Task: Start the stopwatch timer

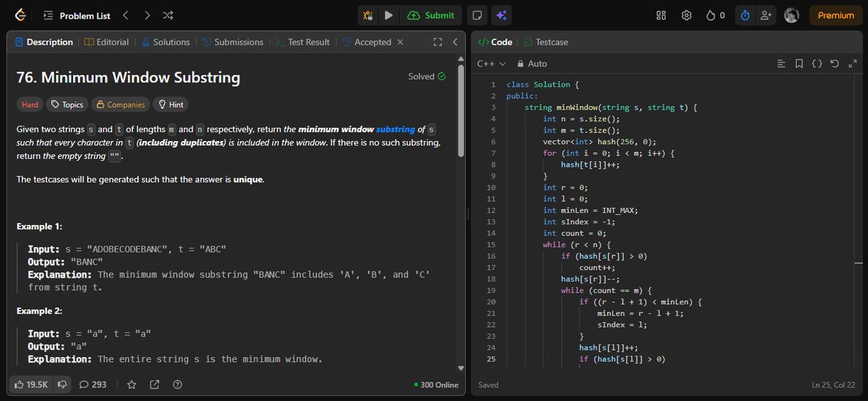Action: click(746, 15)
